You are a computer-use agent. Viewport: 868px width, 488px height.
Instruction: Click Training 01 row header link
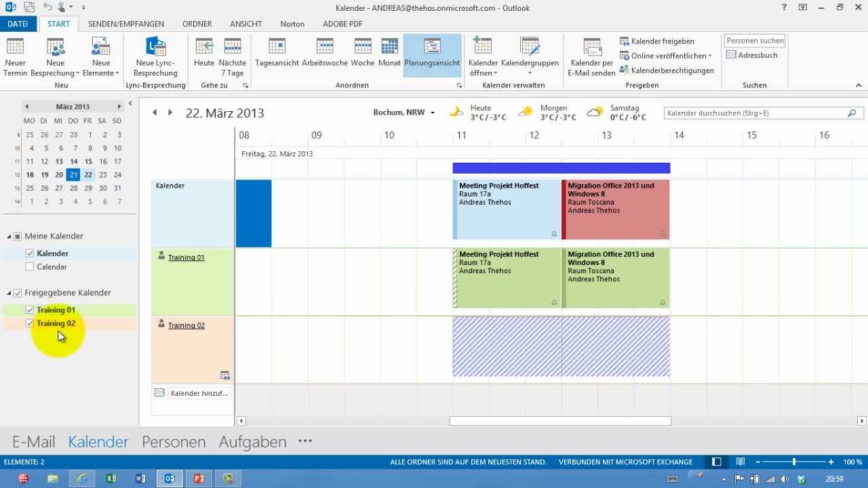186,258
